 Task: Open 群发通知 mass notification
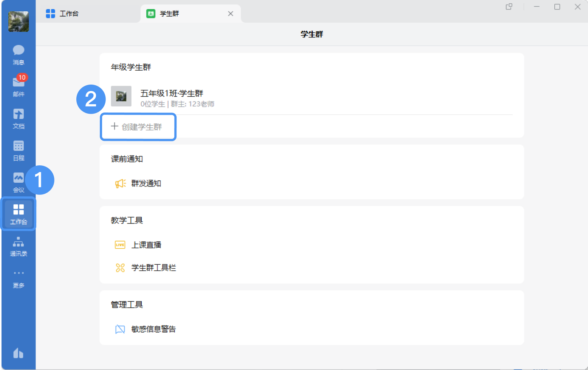pos(146,183)
